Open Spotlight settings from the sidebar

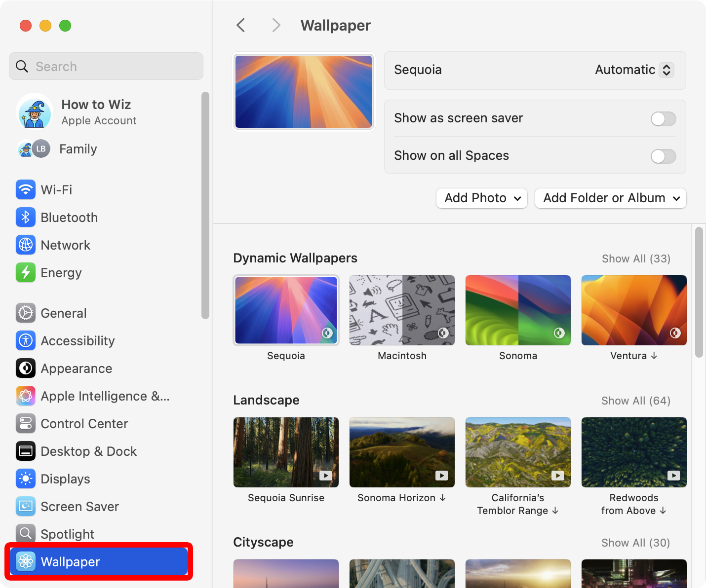(x=67, y=534)
